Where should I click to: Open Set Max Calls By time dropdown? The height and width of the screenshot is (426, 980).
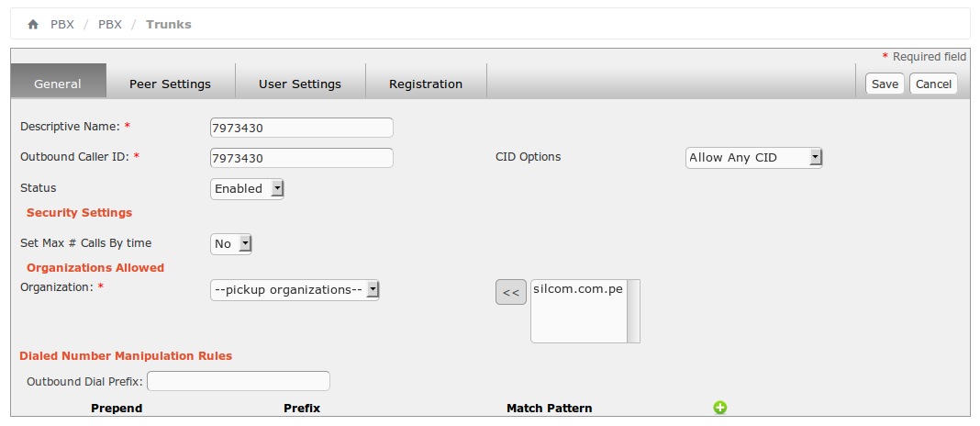[231, 244]
